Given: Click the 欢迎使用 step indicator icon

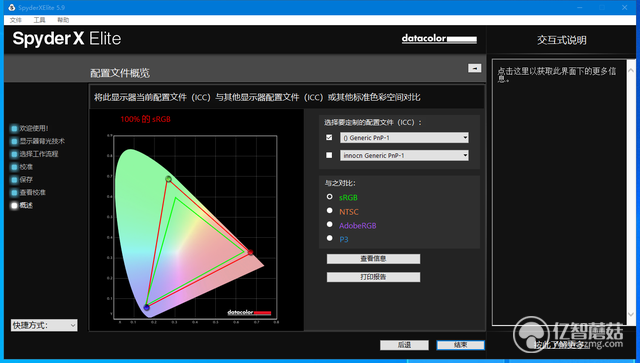Looking at the screenshot, I should click(14, 129).
